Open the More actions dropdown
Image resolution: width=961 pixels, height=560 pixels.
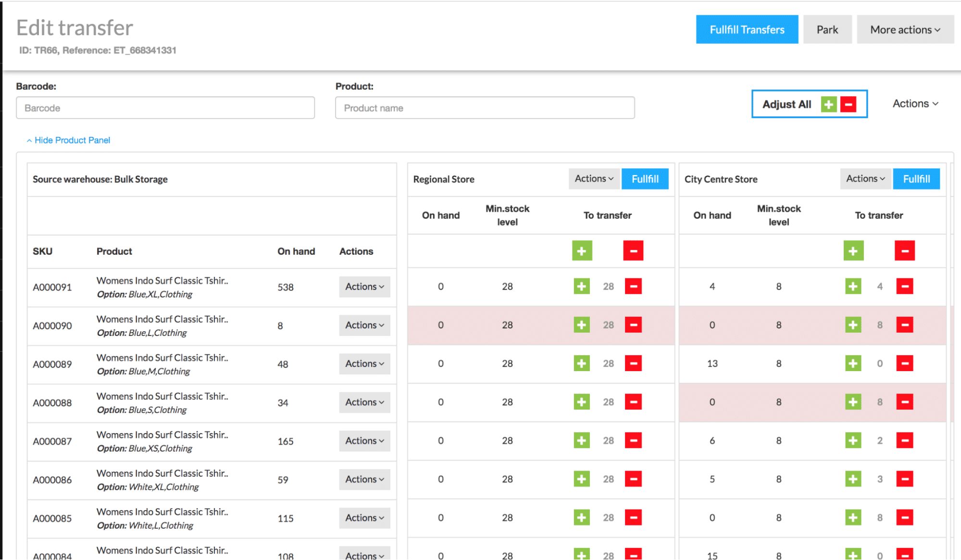[905, 30]
